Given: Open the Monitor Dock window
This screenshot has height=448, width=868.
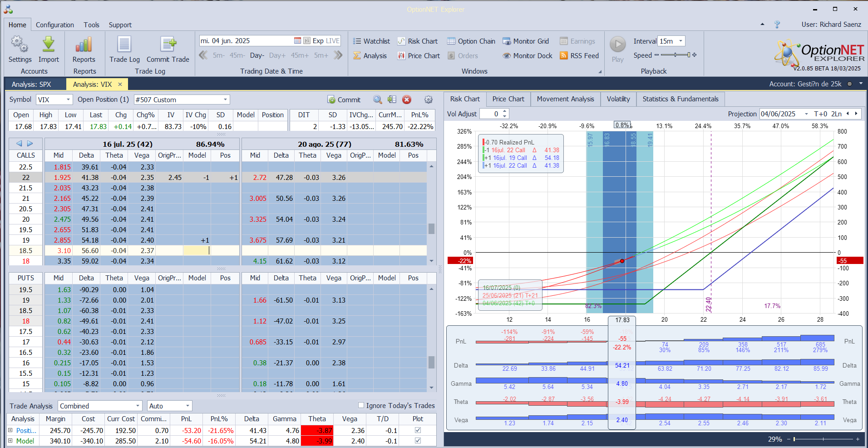Looking at the screenshot, I should [528, 55].
